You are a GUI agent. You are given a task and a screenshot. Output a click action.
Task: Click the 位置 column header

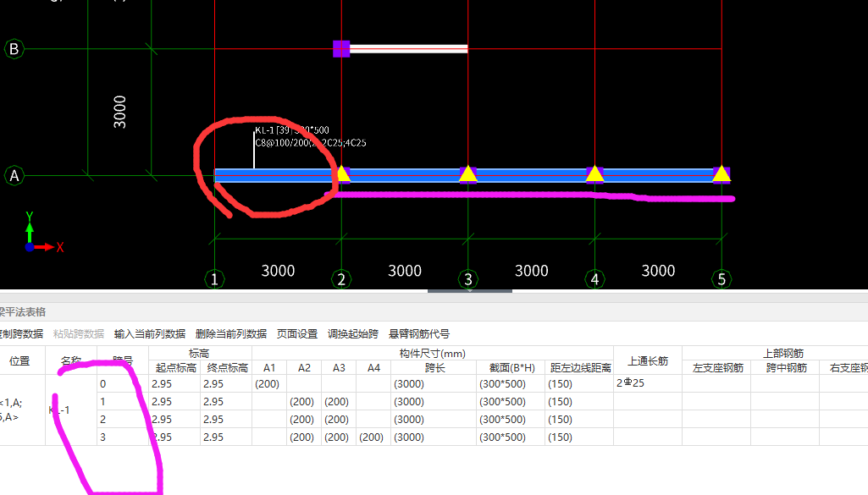(20, 360)
